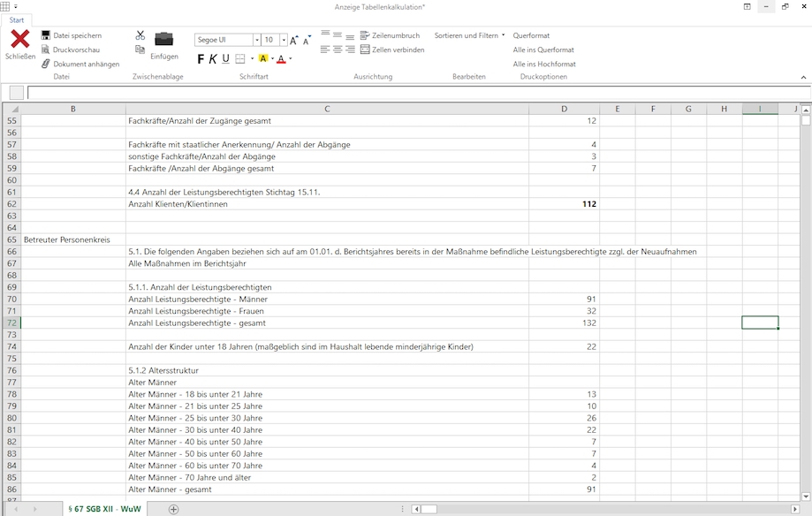Merge cells with Zellen verbinden
The image size is (812, 516).
click(x=392, y=49)
